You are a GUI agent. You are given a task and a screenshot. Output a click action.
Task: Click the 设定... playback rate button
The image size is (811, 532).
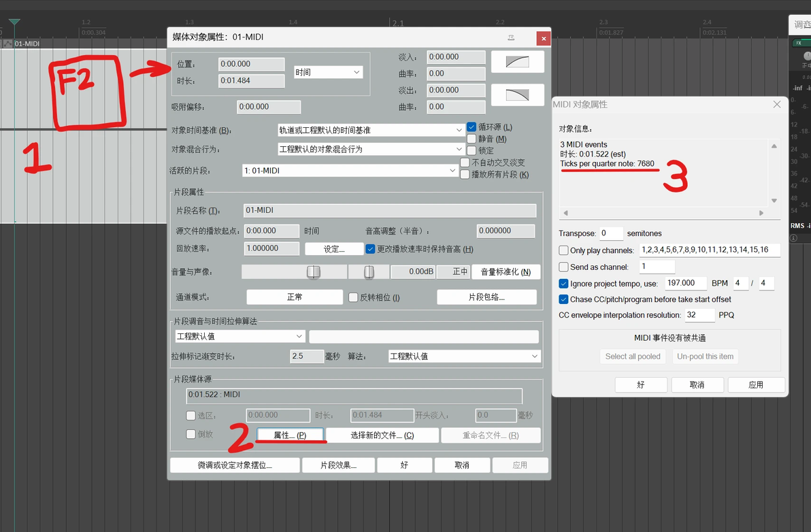point(333,249)
